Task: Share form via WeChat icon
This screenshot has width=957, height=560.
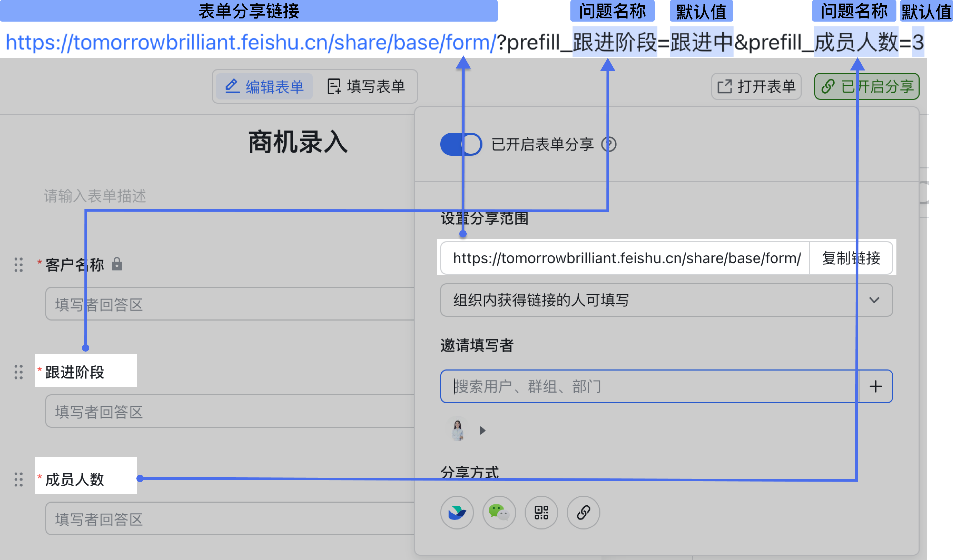Action: (x=499, y=513)
